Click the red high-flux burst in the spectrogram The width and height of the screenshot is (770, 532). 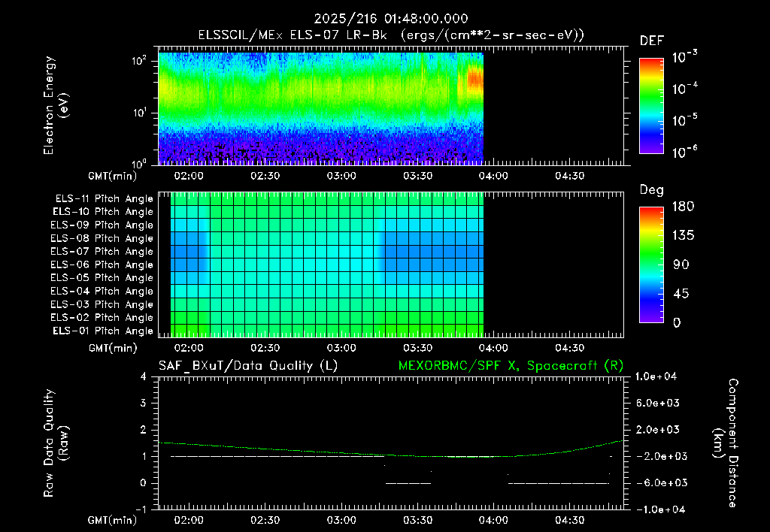475,79
